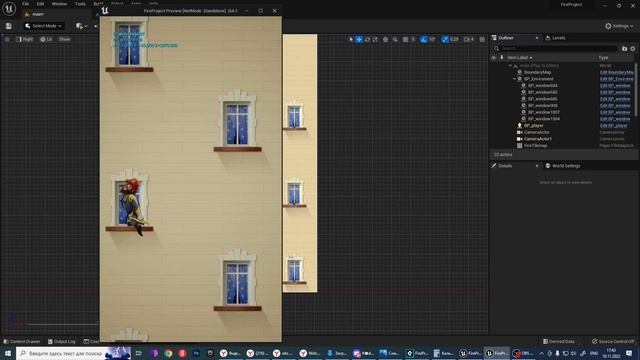Image resolution: width=640 pixels, height=360 pixels.
Task: Click the CameraActor1 camera icon
Action: pos(520,139)
